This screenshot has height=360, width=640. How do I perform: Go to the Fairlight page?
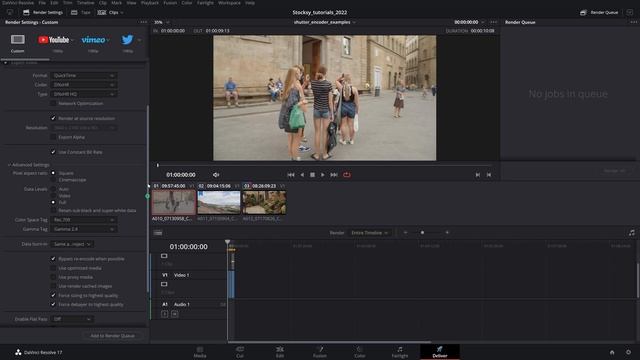(400, 352)
